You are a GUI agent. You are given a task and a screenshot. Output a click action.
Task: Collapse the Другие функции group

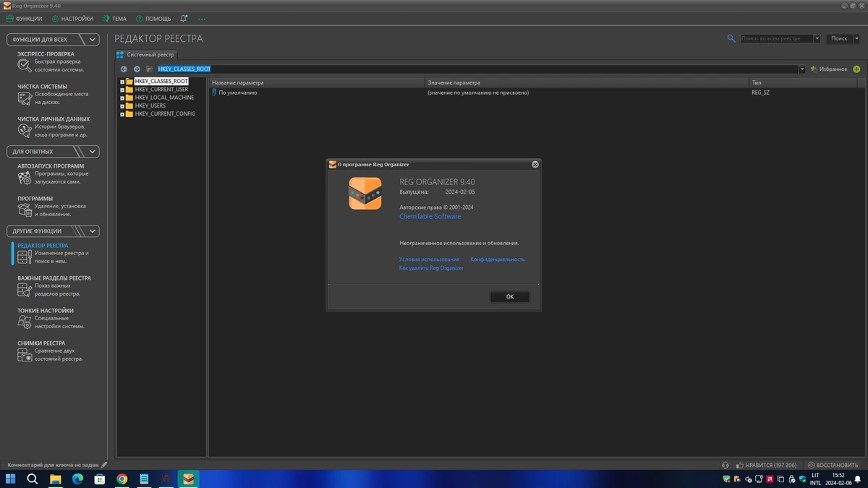pos(92,231)
